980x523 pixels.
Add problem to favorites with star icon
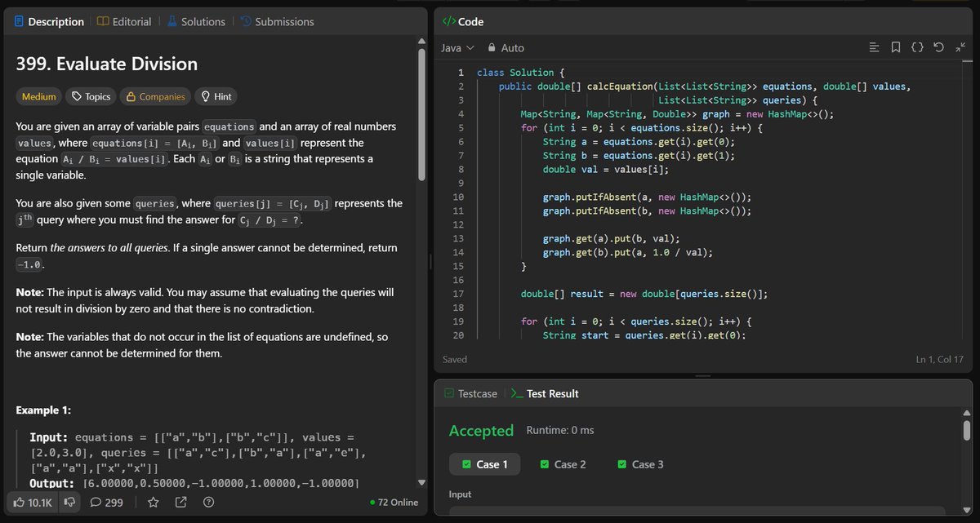click(x=153, y=503)
